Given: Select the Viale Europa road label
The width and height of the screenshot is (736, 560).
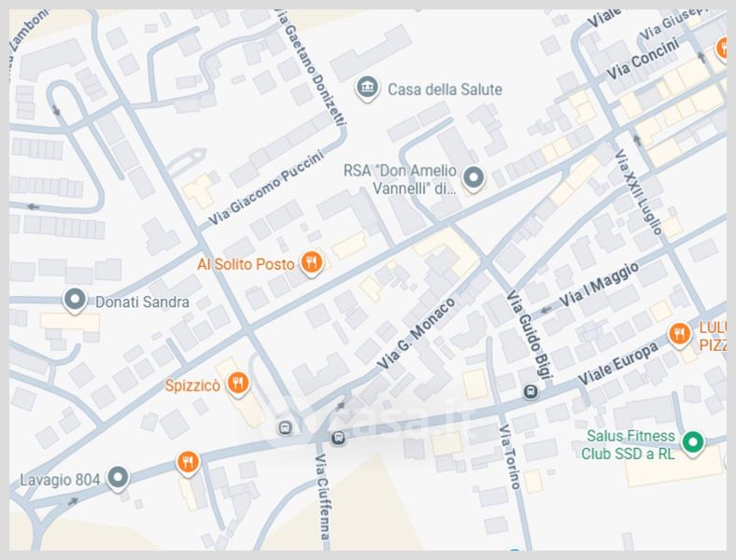Looking at the screenshot, I should click(617, 364).
